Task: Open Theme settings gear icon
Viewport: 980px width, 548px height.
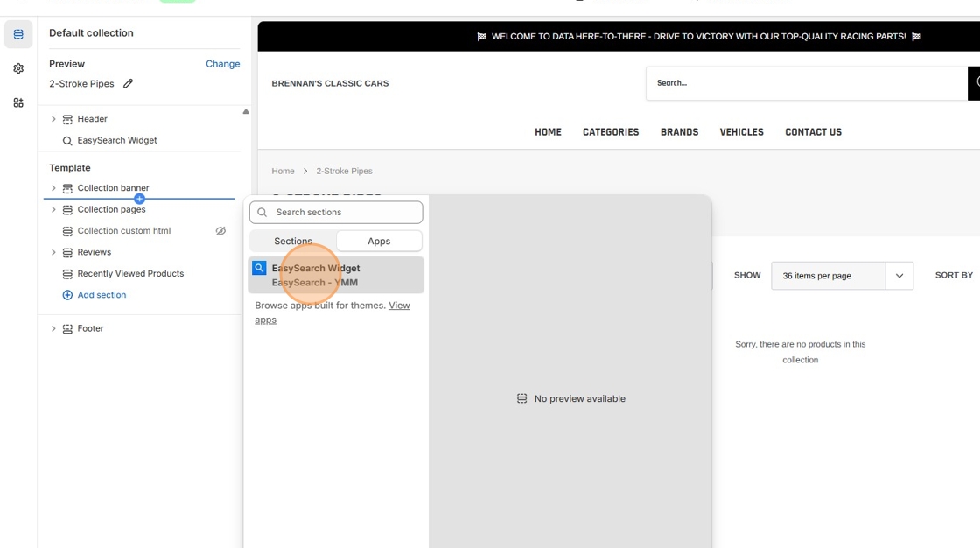Action: tap(18, 68)
